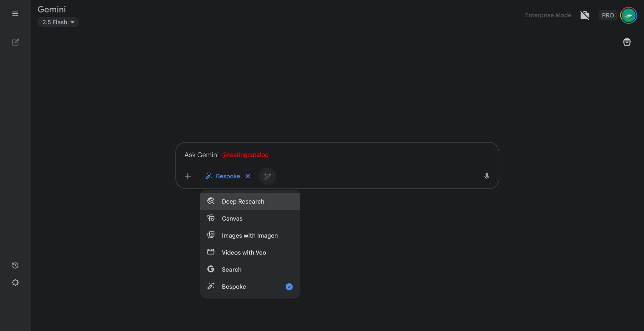
Task: Expand the 2.5 Flash model selector
Action: click(x=58, y=22)
